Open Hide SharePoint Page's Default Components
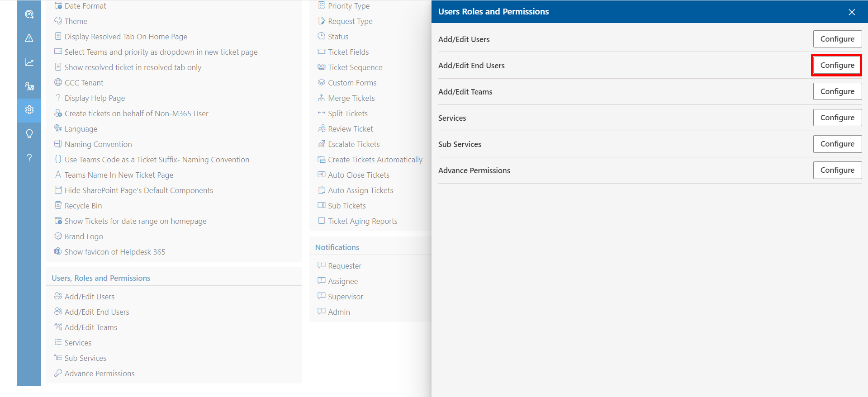 click(139, 190)
